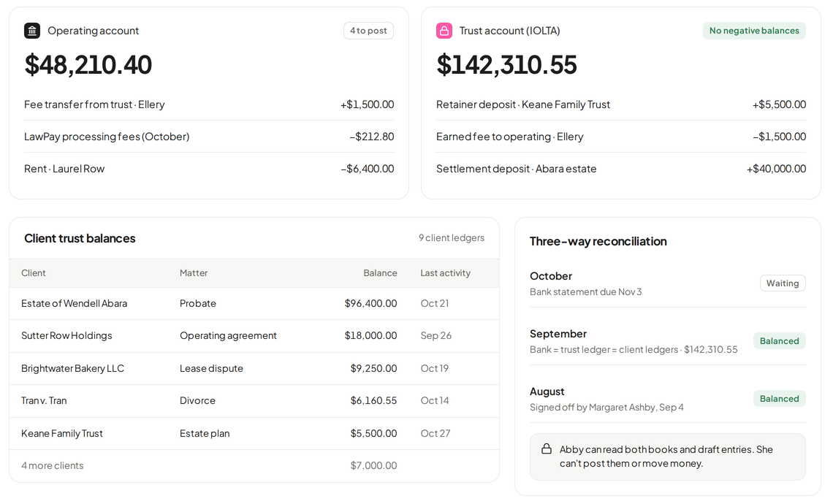
Task: Open the 'Rent · Laurel Row' transaction
Action: pyautogui.click(x=209, y=169)
